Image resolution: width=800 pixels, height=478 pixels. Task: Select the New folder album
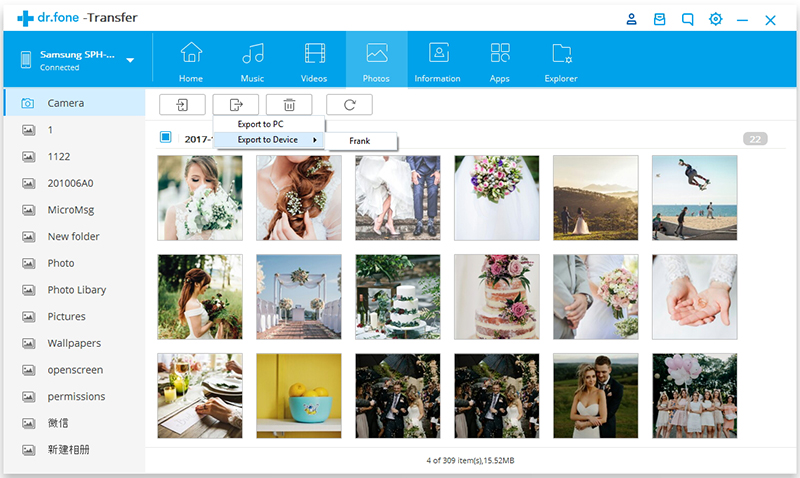pyautogui.click(x=74, y=236)
